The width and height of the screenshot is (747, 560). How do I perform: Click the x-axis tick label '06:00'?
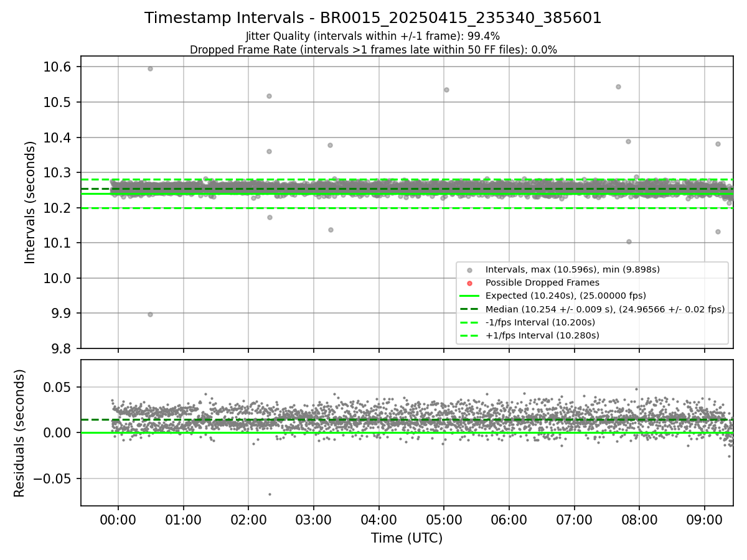tap(509, 520)
